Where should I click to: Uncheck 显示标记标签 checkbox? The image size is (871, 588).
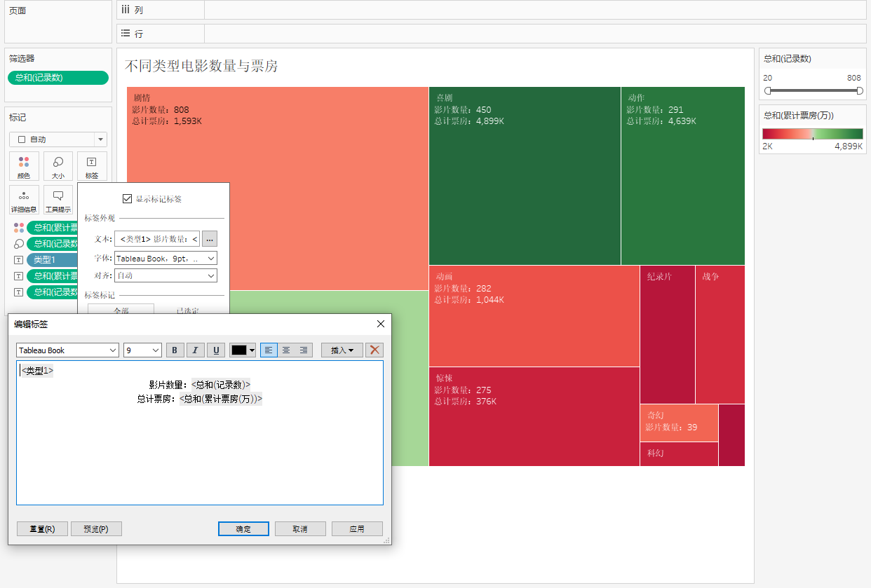tap(127, 199)
